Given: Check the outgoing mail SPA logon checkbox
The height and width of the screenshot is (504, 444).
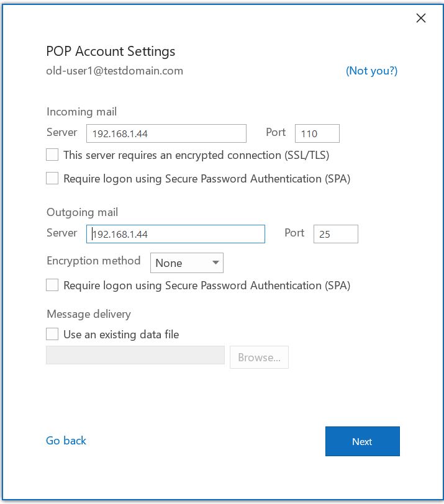Looking at the screenshot, I should (x=53, y=286).
